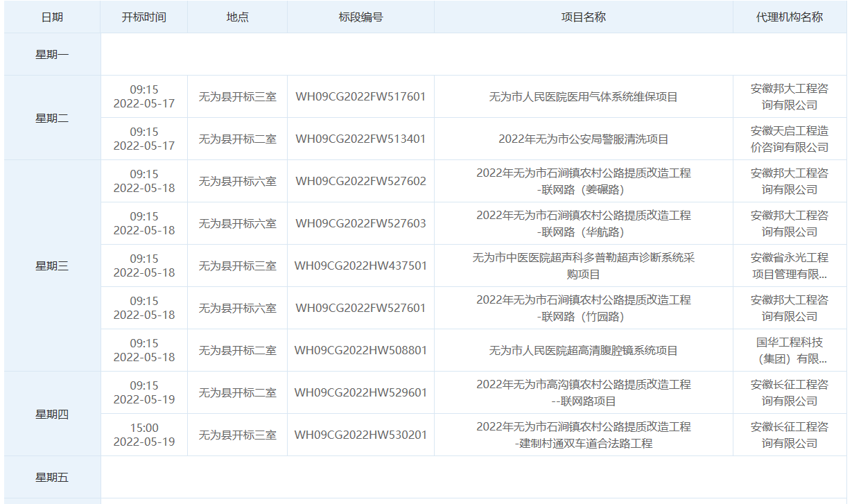Open the 建制村通双车道合法路工程 project
The height and width of the screenshot is (504, 861).
[583, 435]
